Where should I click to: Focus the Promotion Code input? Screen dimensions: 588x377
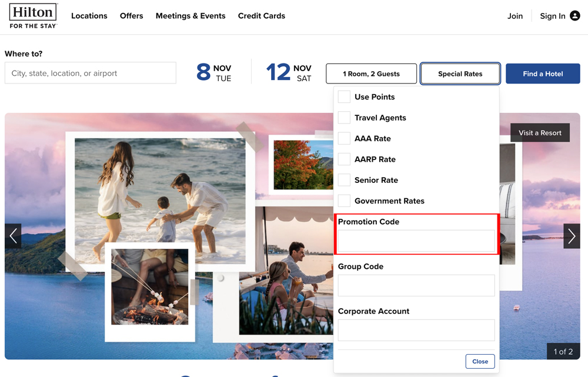416,241
